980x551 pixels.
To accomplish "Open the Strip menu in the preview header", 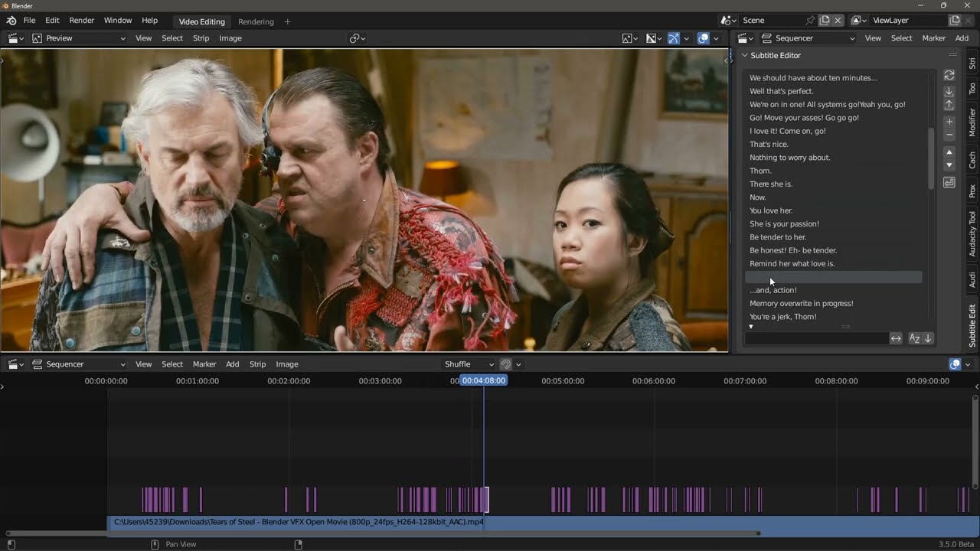I will [x=201, y=38].
